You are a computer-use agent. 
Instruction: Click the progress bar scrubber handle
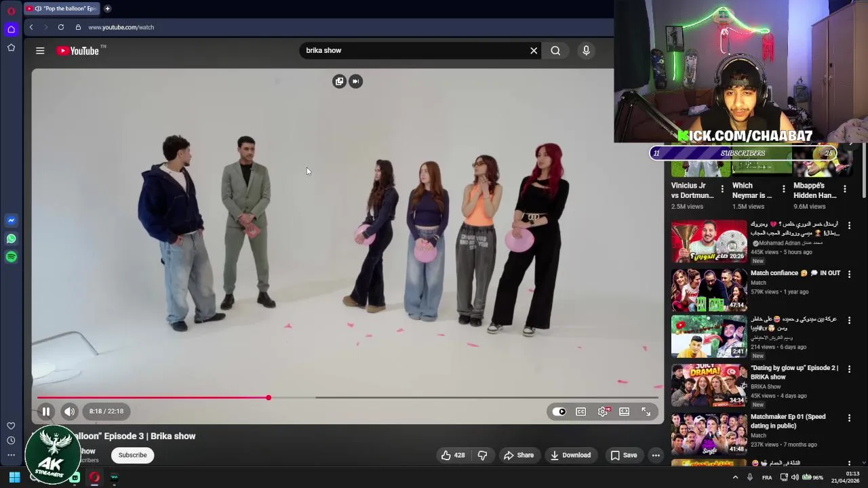tap(269, 398)
